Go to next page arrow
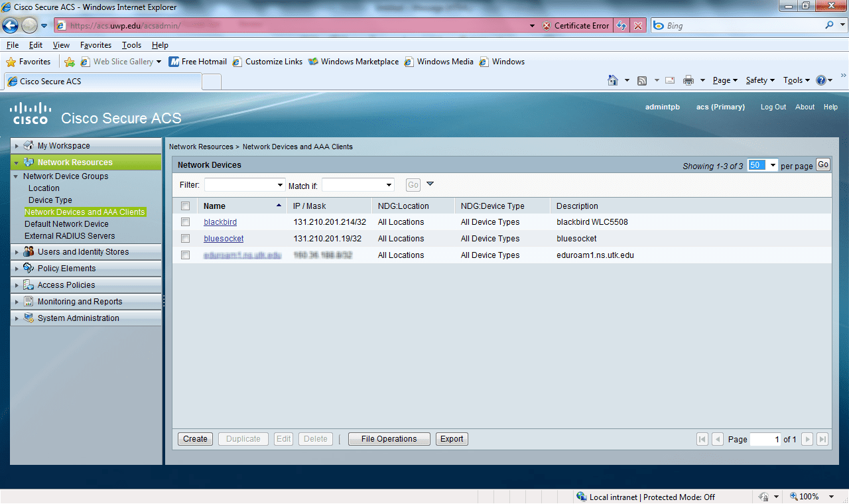 807,439
